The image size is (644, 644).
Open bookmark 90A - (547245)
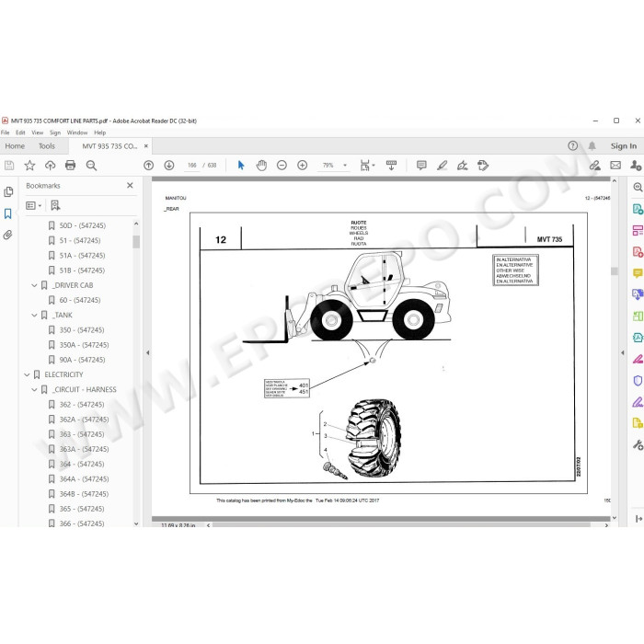82,360
